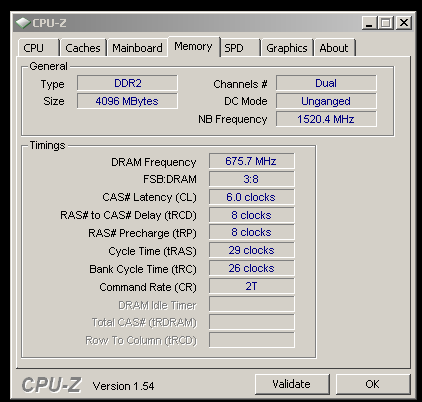The image size is (422, 402).
Task: Click the Validate button
Action: (x=292, y=384)
